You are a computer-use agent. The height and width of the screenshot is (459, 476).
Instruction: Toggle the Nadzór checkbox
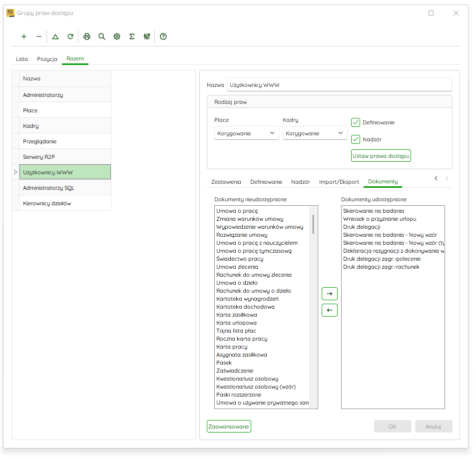pos(356,139)
